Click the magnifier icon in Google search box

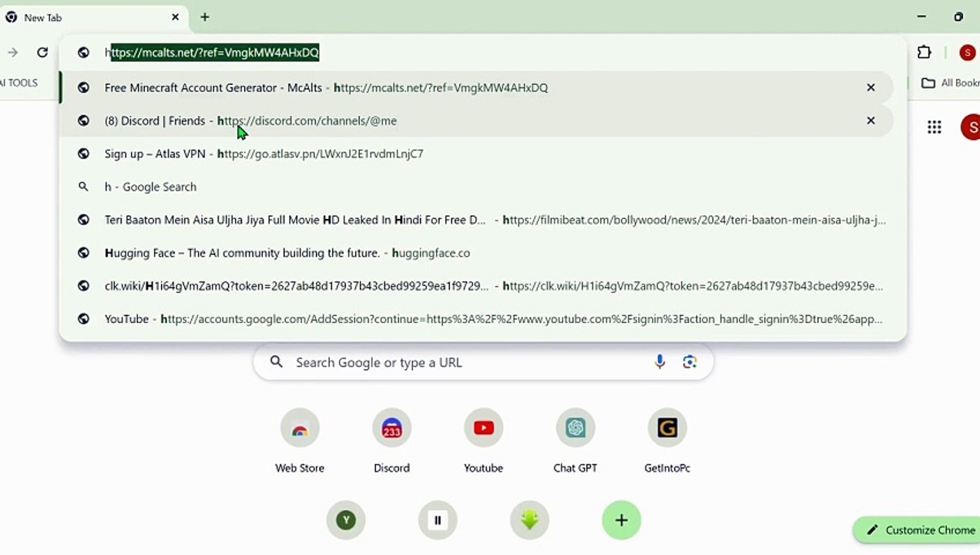tap(277, 362)
